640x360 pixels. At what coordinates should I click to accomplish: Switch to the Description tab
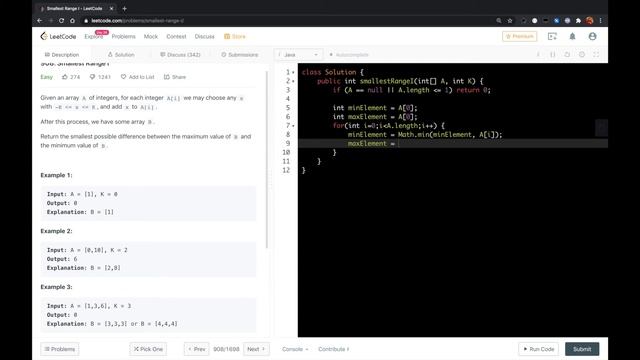[62, 55]
